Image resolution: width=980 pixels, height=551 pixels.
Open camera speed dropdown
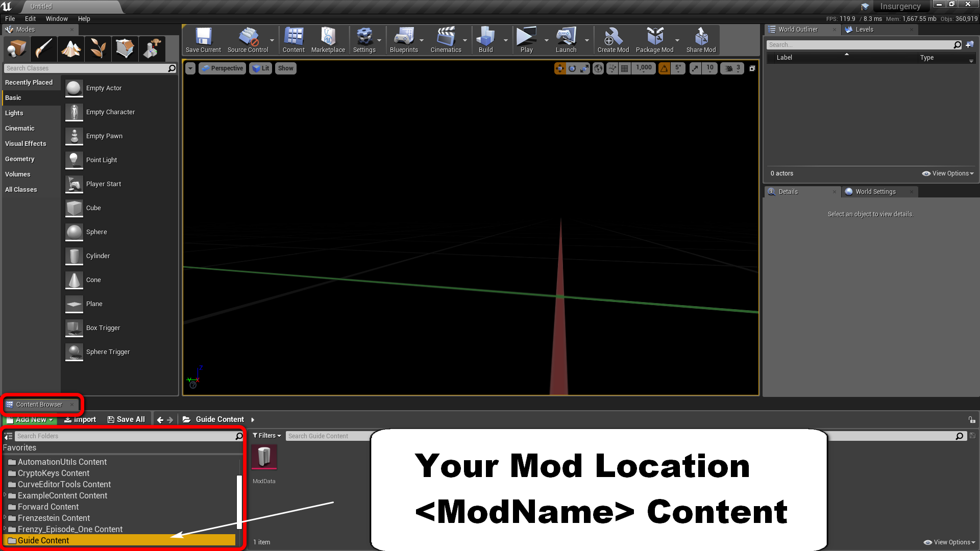(x=732, y=68)
